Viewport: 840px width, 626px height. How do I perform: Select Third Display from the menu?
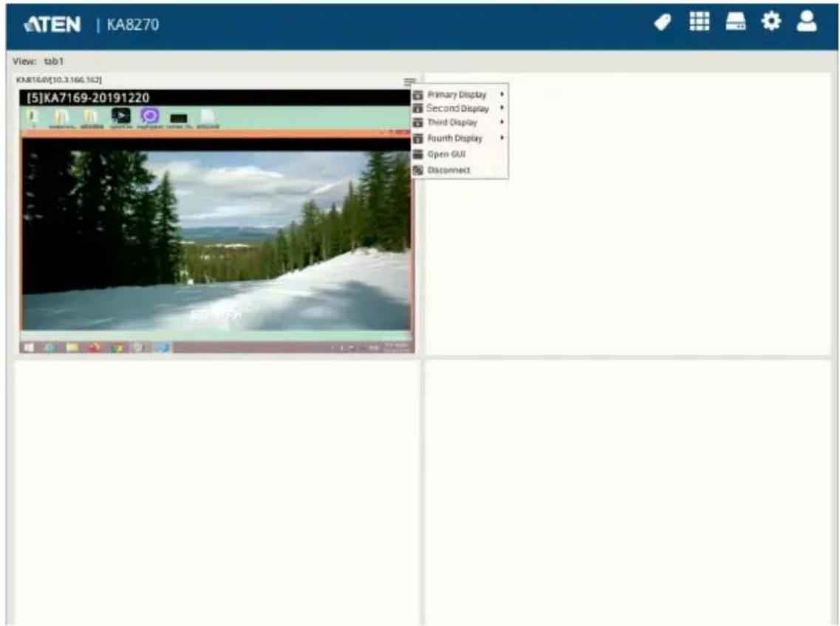(452, 123)
